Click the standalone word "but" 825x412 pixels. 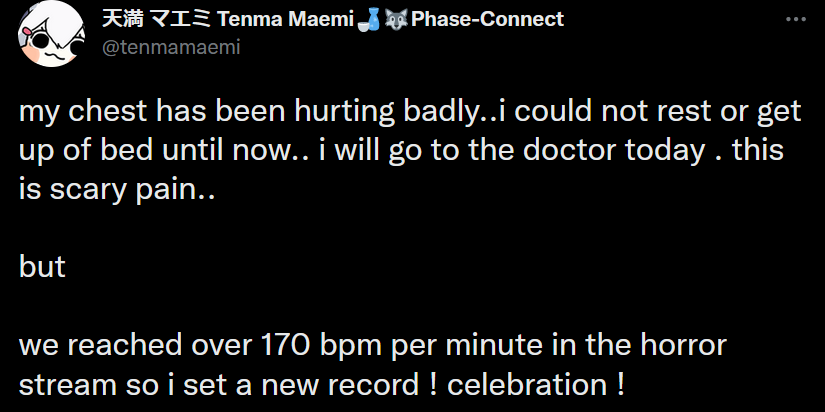click(x=42, y=267)
